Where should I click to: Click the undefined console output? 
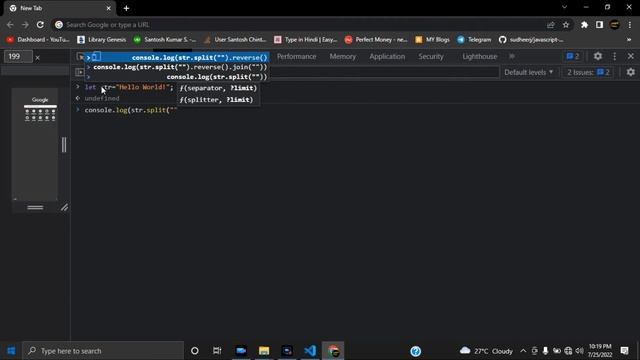coord(102,98)
